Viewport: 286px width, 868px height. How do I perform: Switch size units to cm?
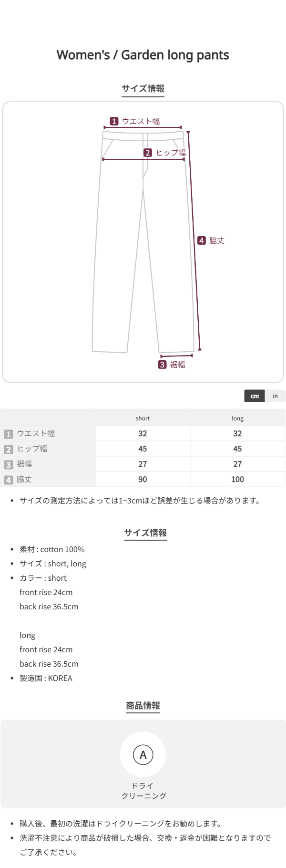(x=255, y=396)
